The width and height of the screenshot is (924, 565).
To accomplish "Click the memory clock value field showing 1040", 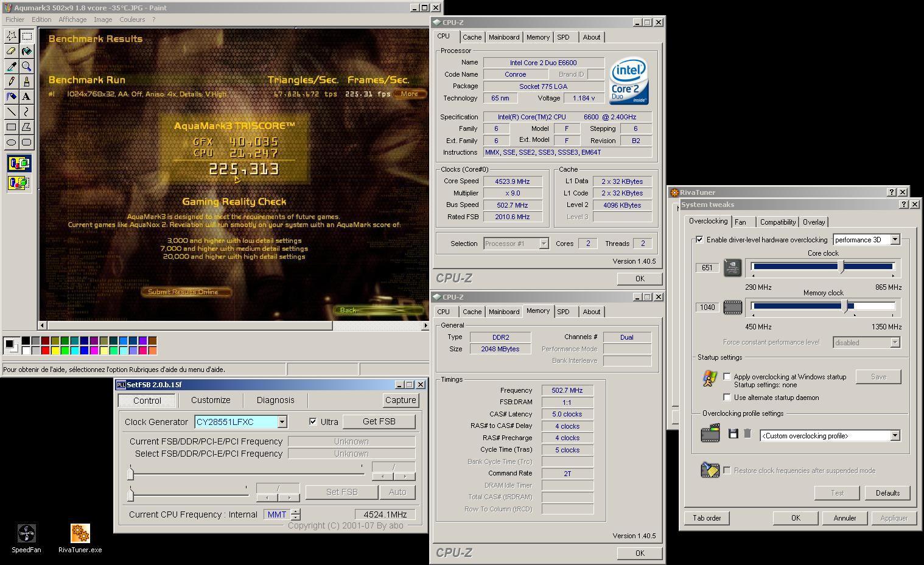I will pyautogui.click(x=707, y=307).
